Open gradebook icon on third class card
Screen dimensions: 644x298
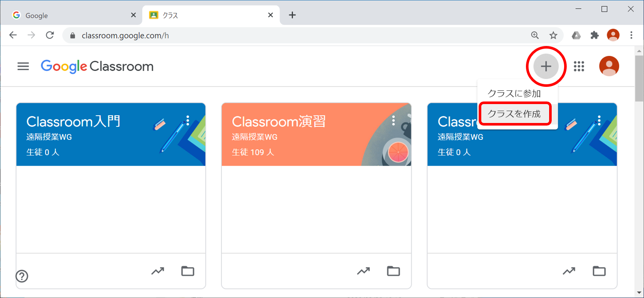coord(569,271)
